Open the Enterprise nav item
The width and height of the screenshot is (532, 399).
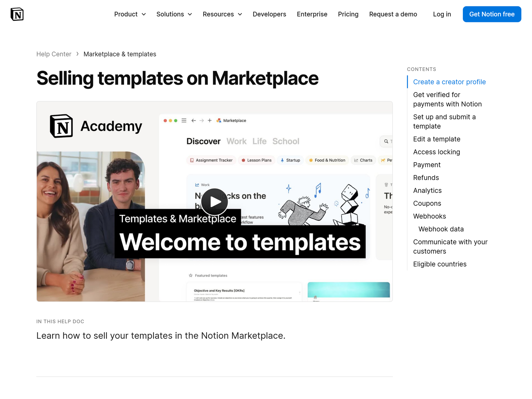pyautogui.click(x=312, y=14)
